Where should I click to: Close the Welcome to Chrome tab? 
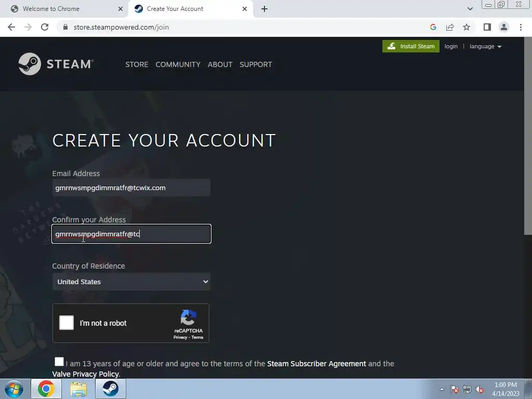pyautogui.click(x=121, y=9)
